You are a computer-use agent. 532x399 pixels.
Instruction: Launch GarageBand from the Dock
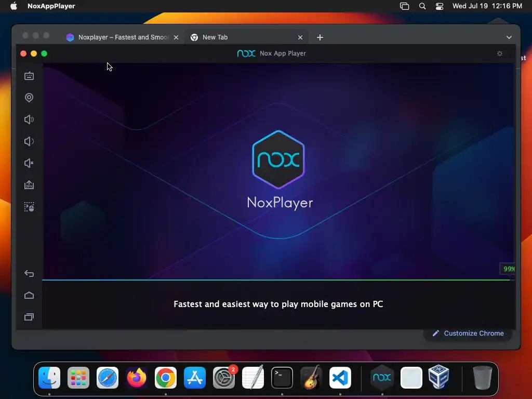(x=311, y=377)
